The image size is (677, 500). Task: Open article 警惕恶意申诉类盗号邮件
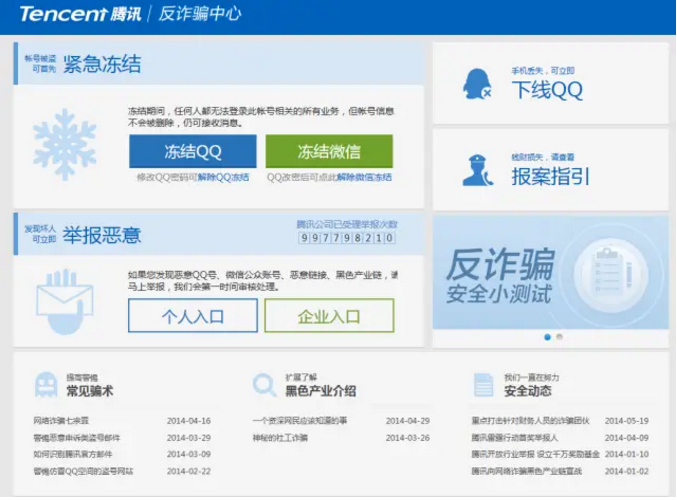pyautogui.click(x=77, y=438)
